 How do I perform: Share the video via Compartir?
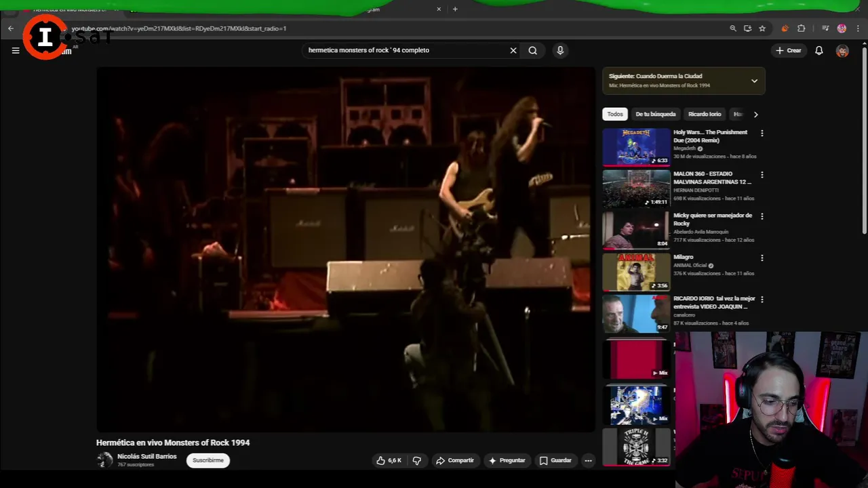[455, 460]
